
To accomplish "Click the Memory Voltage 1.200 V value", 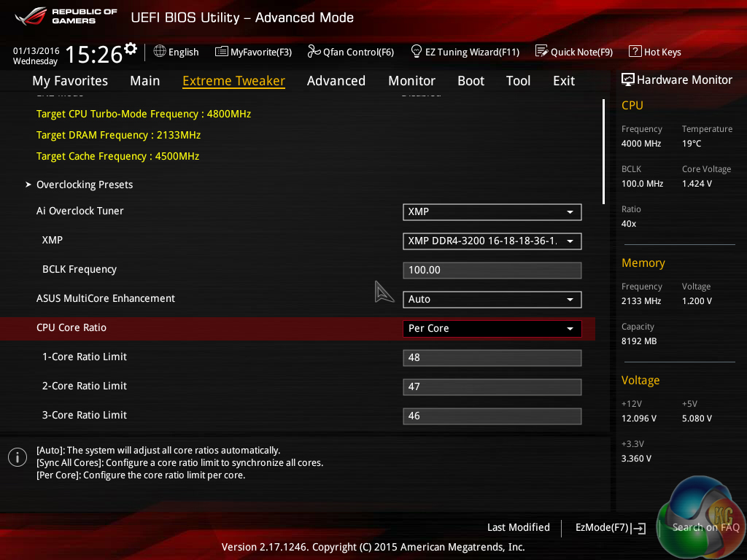I will (x=697, y=301).
